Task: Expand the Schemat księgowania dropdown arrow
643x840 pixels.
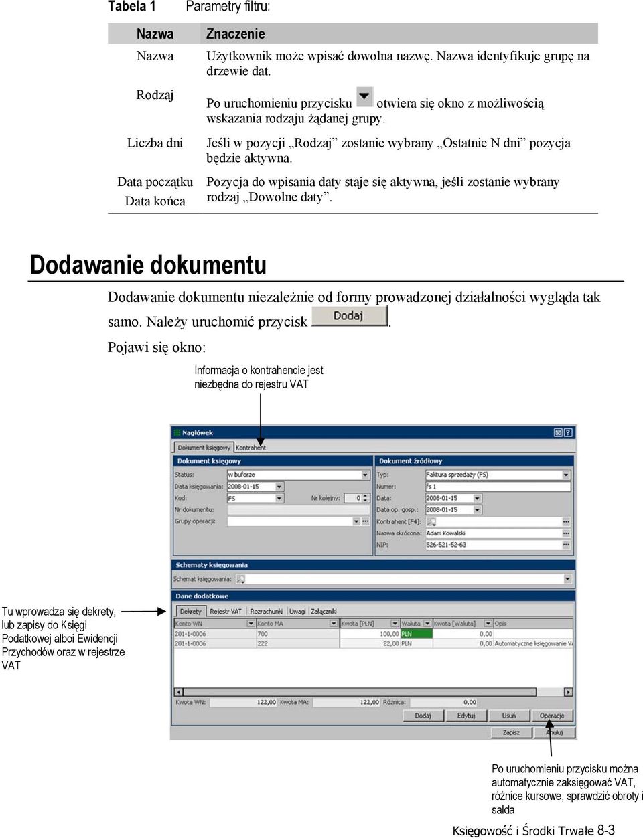Action: [567, 579]
